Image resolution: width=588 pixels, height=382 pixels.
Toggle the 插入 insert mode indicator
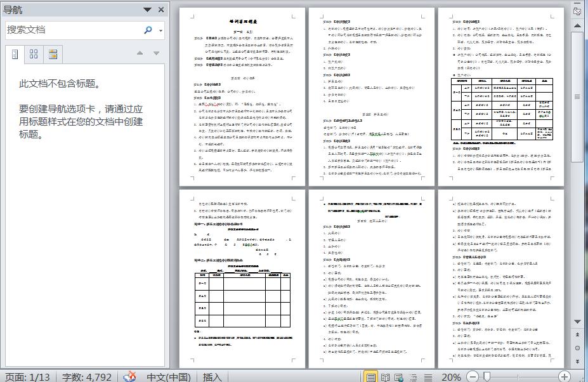coord(212,376)
